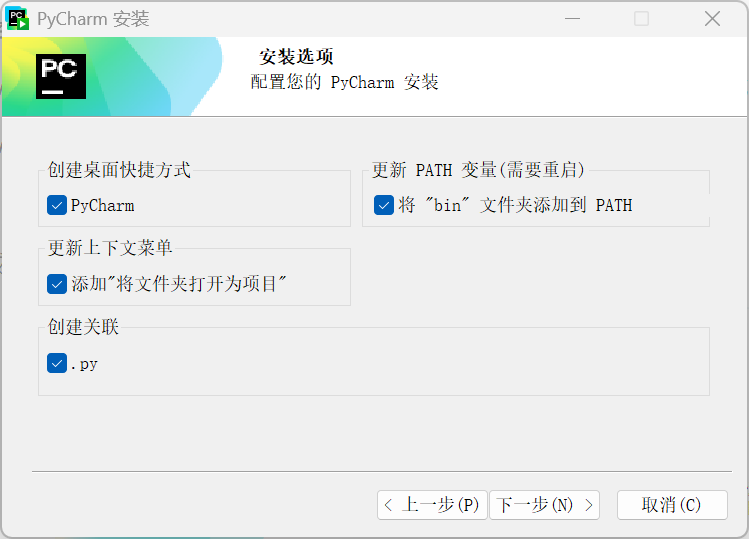Go back with 上一步(P) button

(432, 505)
